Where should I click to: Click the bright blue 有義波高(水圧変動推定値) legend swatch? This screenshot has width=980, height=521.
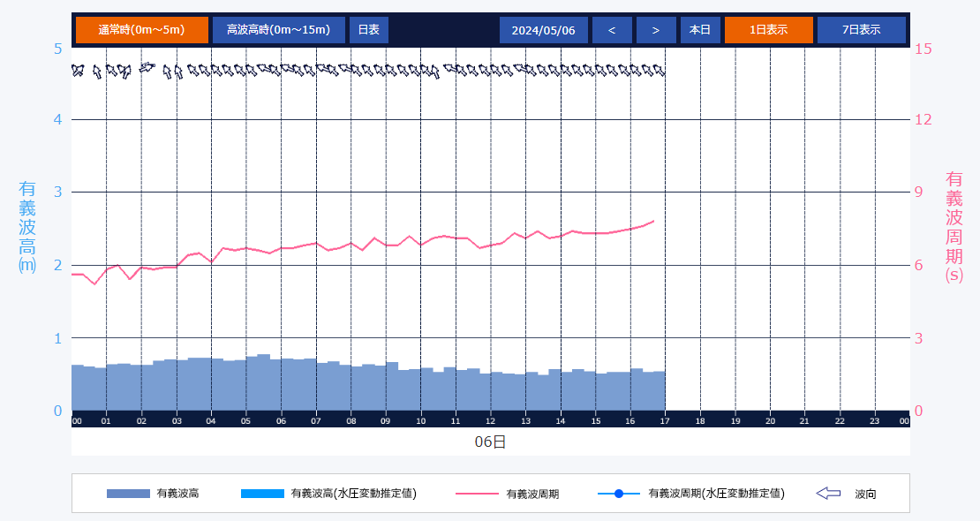click(262, 494)
